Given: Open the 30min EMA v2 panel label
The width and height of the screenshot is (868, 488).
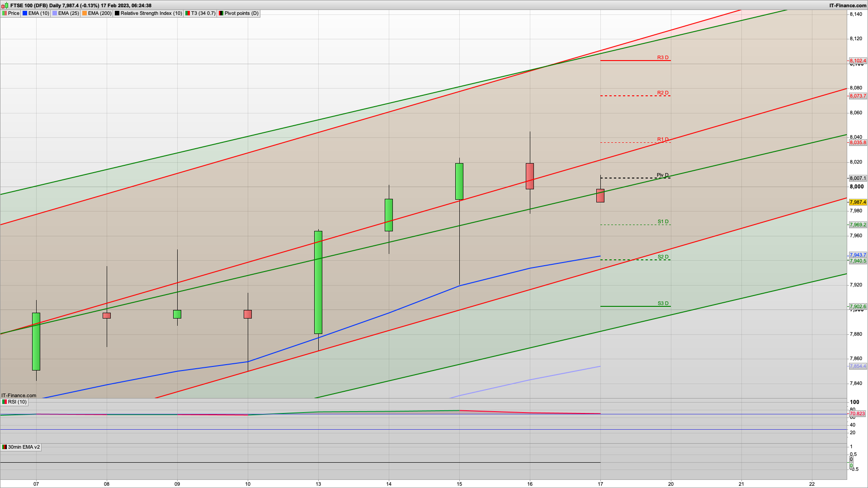Looking at the screenshot, I should pyautogui.click(x=24, y=447).
